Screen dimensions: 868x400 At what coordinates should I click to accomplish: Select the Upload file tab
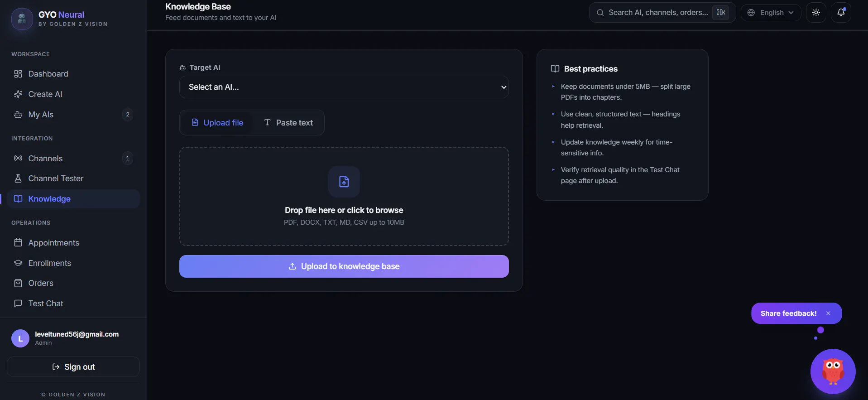[x=217, y=123]
